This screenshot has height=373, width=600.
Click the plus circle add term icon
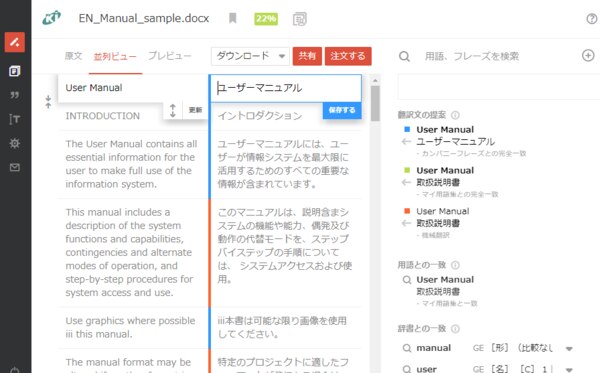[x=588, y=55]
